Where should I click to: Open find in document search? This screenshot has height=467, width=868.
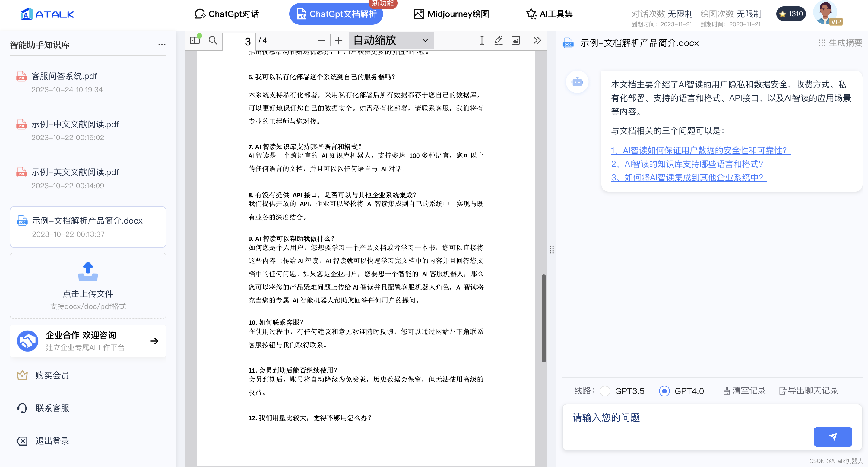tap(213, 40)
